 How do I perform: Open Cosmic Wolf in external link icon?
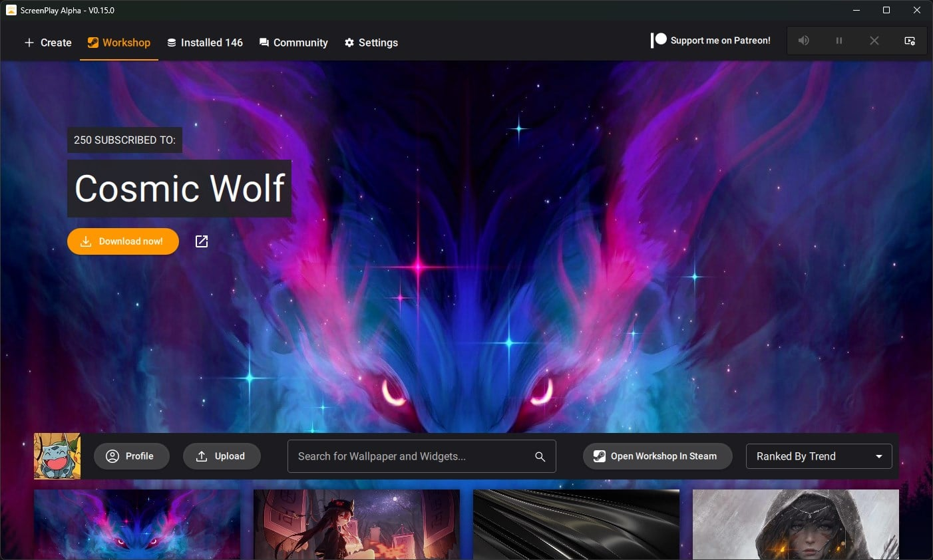point(202,241)
